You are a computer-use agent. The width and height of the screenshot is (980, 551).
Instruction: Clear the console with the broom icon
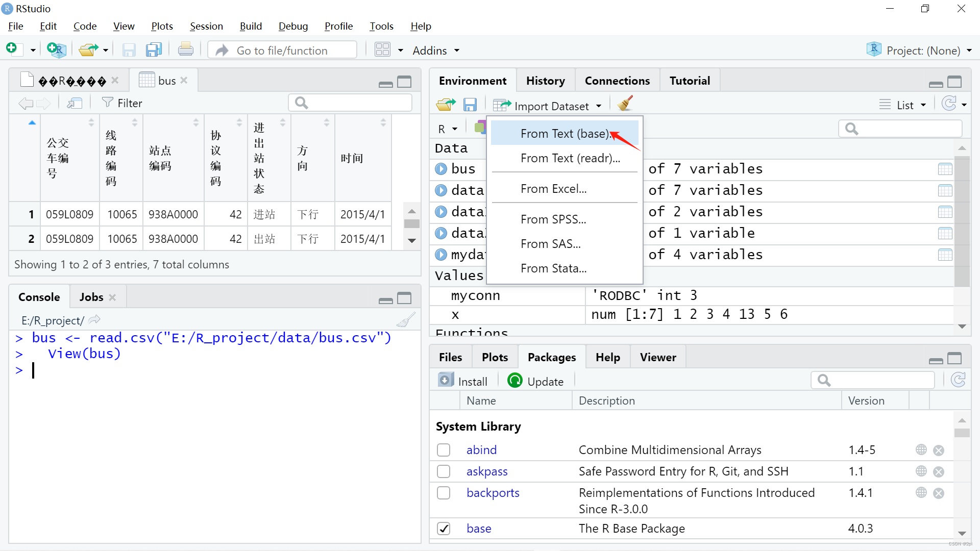[x=406, y=320]
